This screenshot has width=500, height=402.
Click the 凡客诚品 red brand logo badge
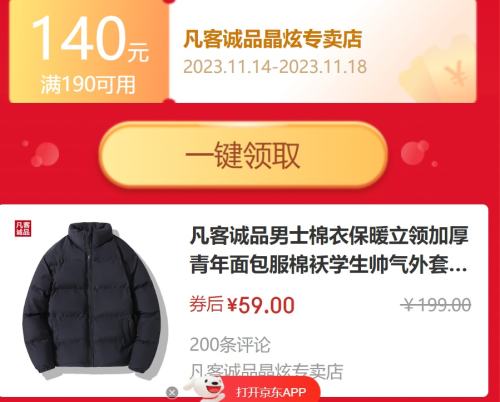[23, 228]
